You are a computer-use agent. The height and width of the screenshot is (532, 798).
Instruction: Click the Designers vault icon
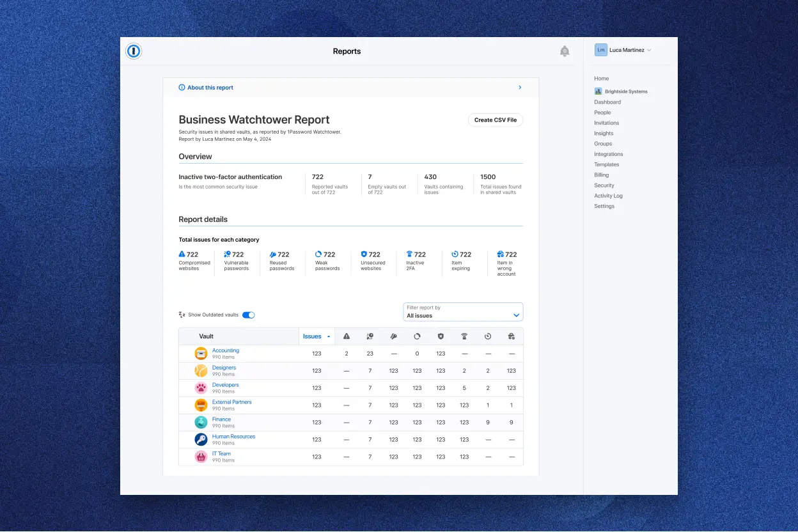coord(201,371)
